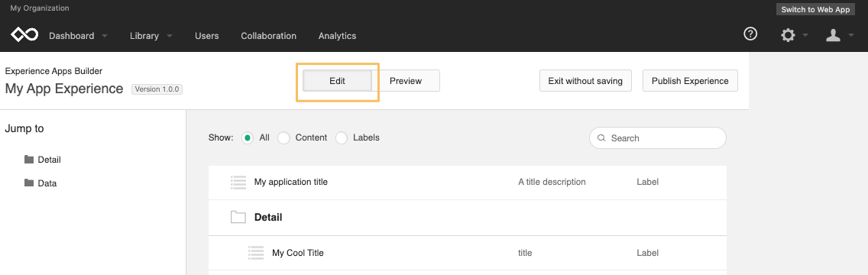
Task: Click the bold Detail group heading
Action: (x=268, y=217)
